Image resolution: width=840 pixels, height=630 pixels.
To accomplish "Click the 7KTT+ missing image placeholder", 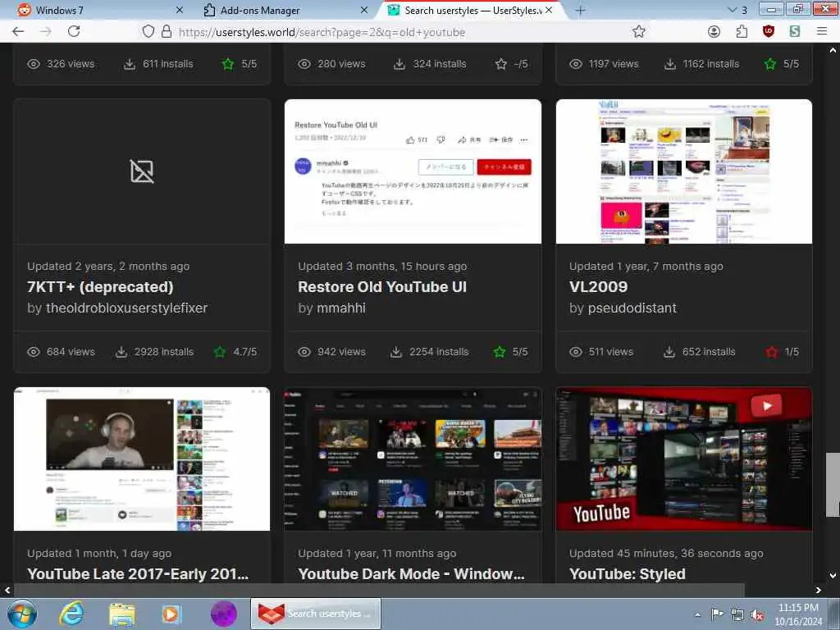I will coord(142,171).
